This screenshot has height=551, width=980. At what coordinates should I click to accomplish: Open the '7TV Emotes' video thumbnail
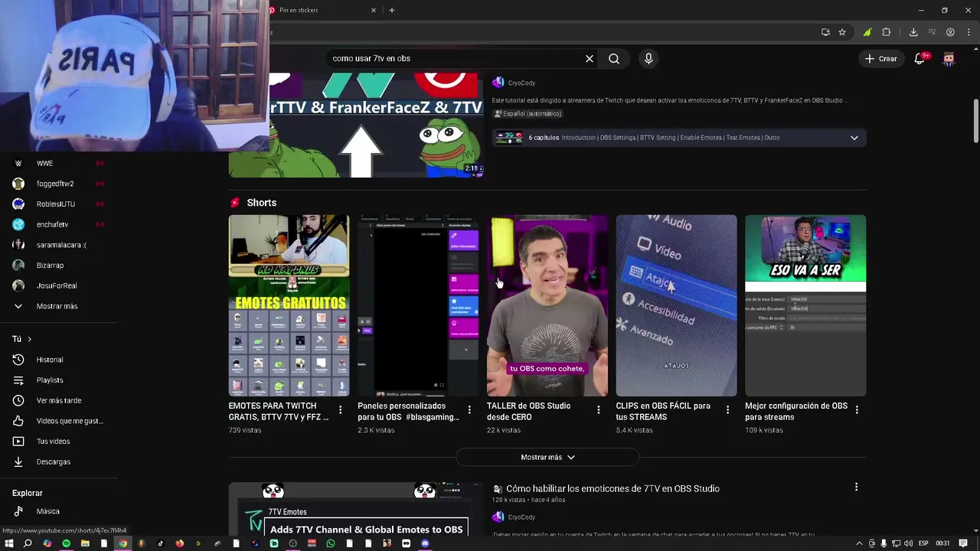(356, 509)
